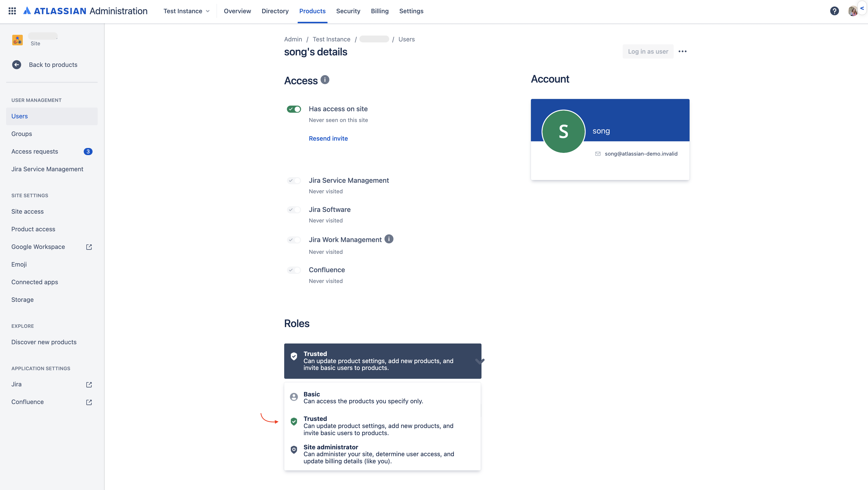Go back via Back to products

click(53, 65)
